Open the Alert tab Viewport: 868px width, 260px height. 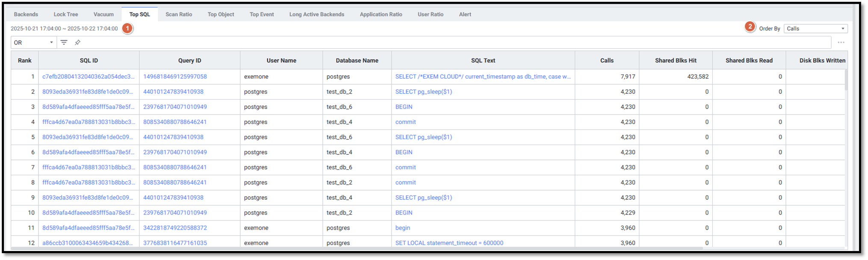tap(465, 14)
